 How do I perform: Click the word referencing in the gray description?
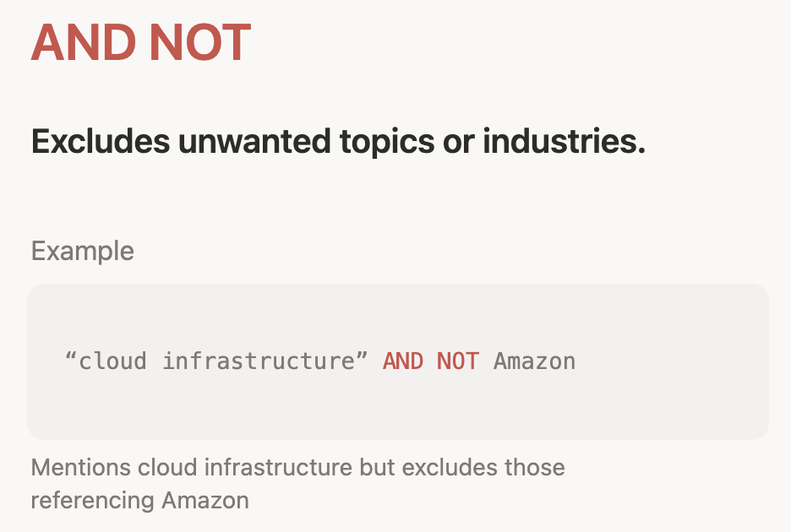[80, 500]
